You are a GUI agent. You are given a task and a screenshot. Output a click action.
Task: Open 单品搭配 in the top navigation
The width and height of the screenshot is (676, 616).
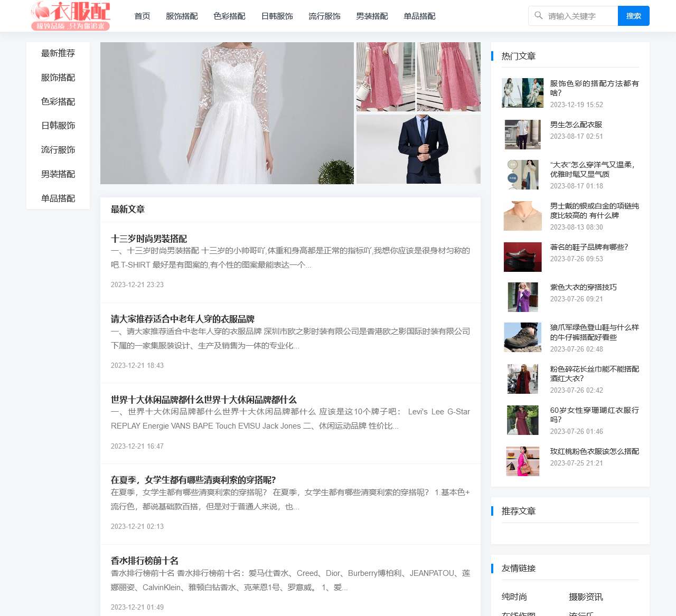[419, 16]
